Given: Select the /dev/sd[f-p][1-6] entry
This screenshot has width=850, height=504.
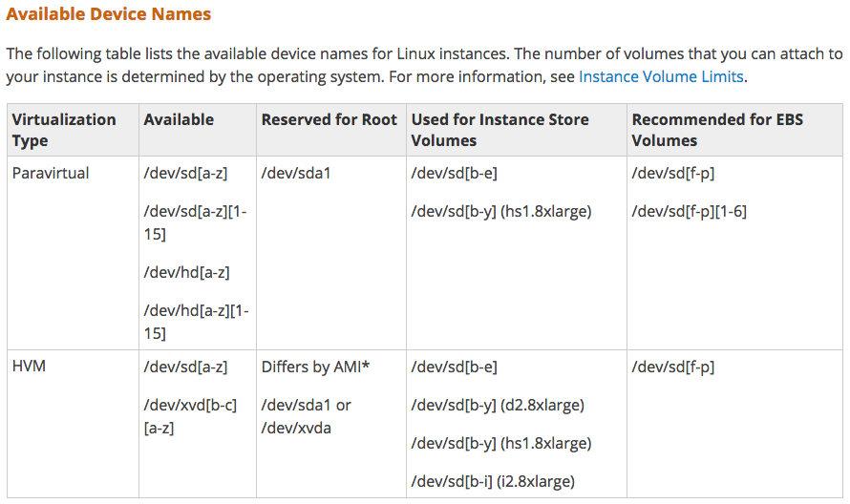Looking at the screenshot, I should click(689, 211).
